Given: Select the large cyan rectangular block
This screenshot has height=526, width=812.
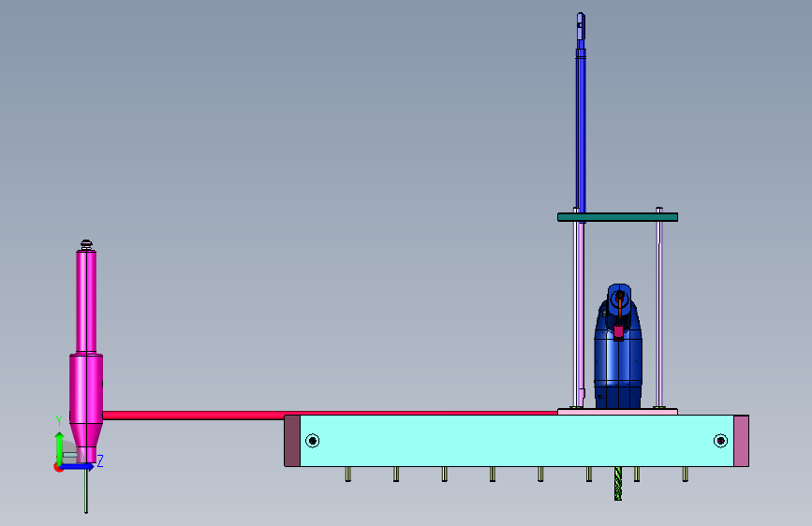Looking at the screenshot, I should click(x=516, y=441).
